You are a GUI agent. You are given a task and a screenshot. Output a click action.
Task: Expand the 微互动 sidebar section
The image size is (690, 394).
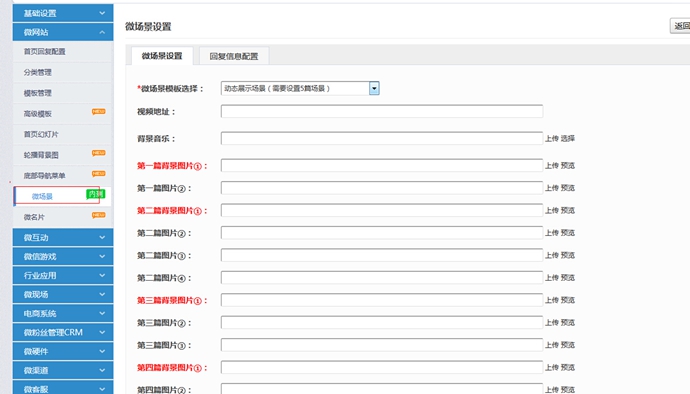point(63,237)
